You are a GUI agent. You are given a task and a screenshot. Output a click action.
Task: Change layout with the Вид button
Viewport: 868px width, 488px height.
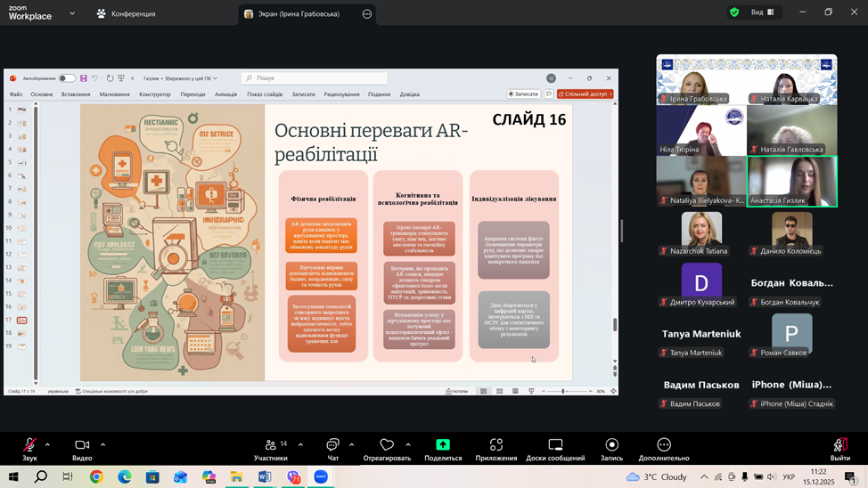coord(763,12)
